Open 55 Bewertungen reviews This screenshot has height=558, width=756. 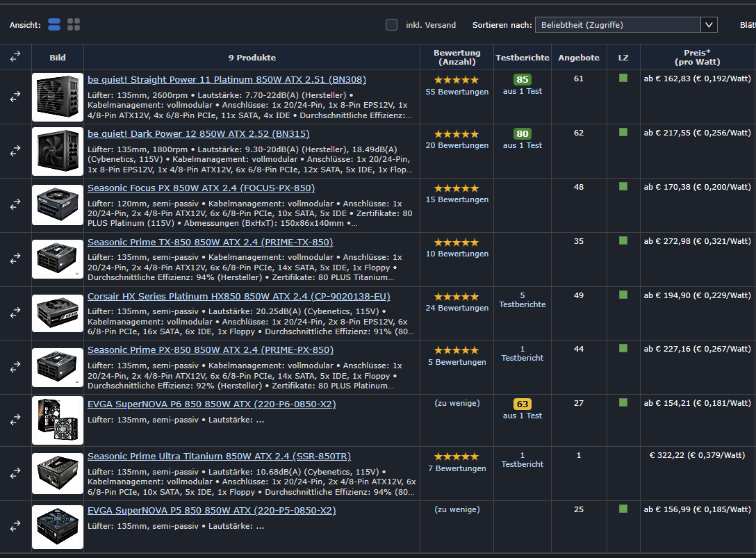pyautogui.click(x=457, y=92)
